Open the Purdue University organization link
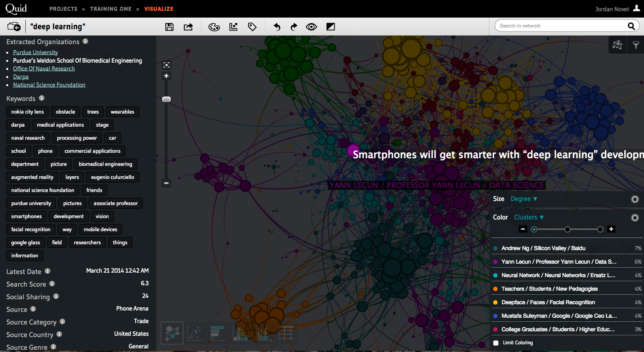The width and height of the screenshot is (644, 352). pos(36,52)
